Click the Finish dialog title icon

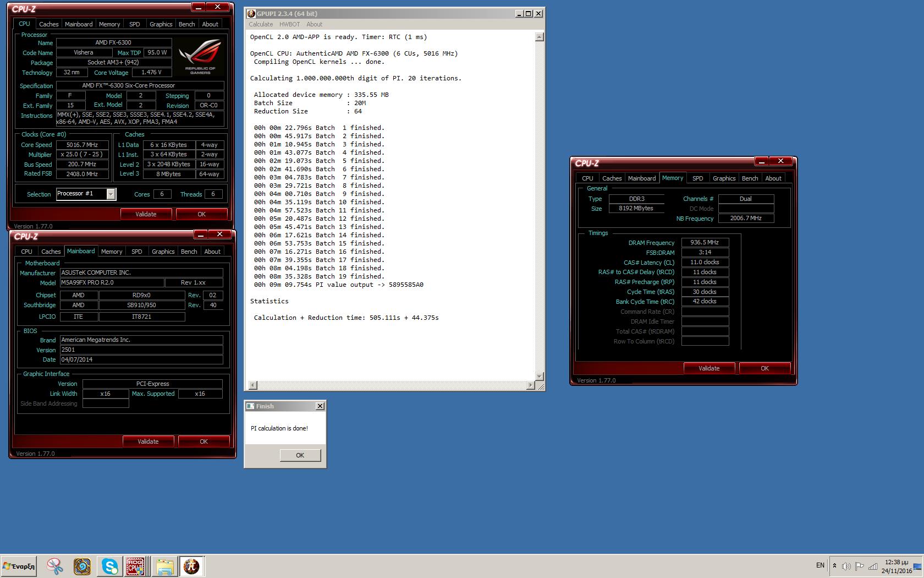[x=250, y=406]
